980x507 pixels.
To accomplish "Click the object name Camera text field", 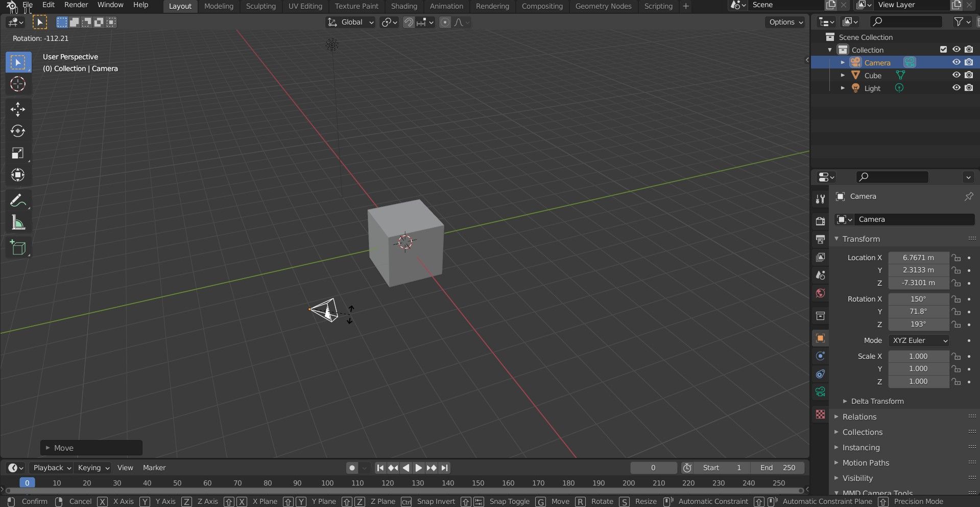I will point(914,219).
